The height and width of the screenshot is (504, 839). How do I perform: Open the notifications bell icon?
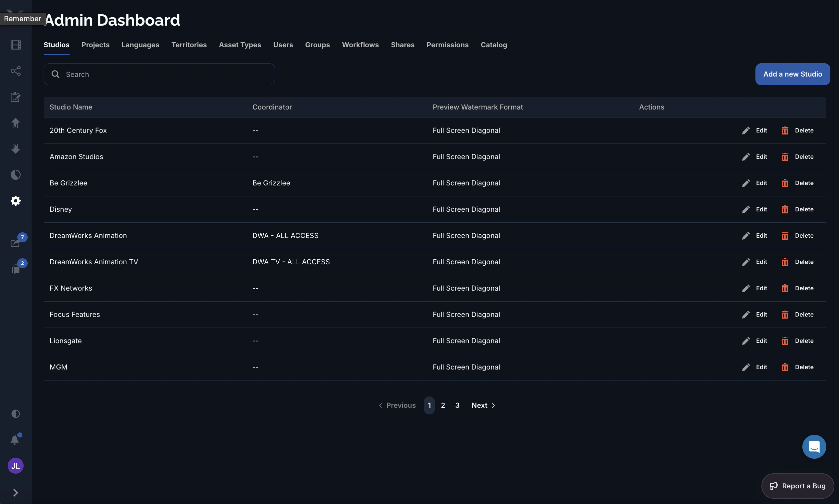(15, 439)
